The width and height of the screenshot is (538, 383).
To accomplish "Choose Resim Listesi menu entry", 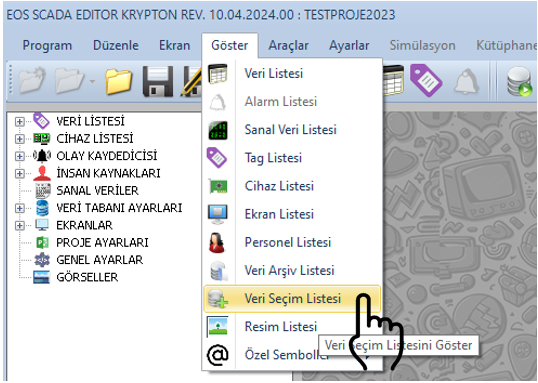I will tap(292, 327).
